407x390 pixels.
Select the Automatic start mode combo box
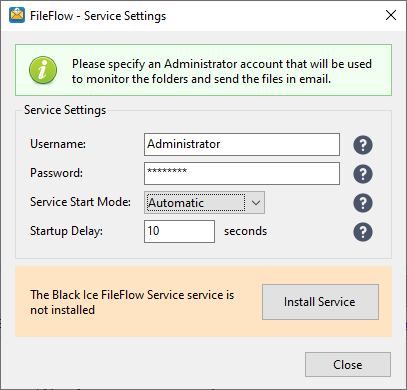coord(204,202)
